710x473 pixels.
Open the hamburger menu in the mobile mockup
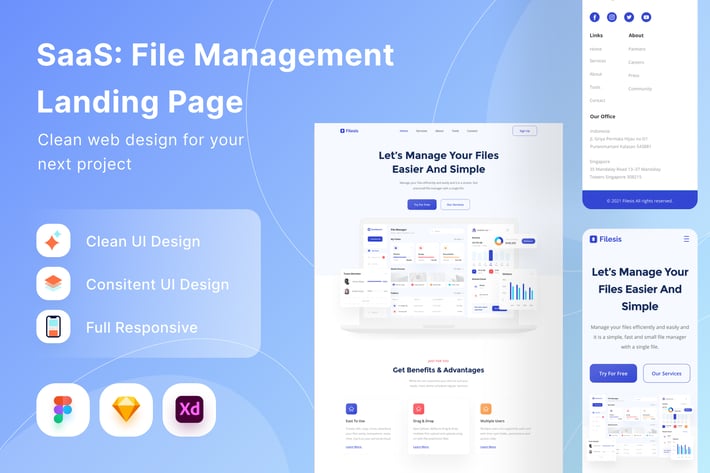tap(686, 239)
